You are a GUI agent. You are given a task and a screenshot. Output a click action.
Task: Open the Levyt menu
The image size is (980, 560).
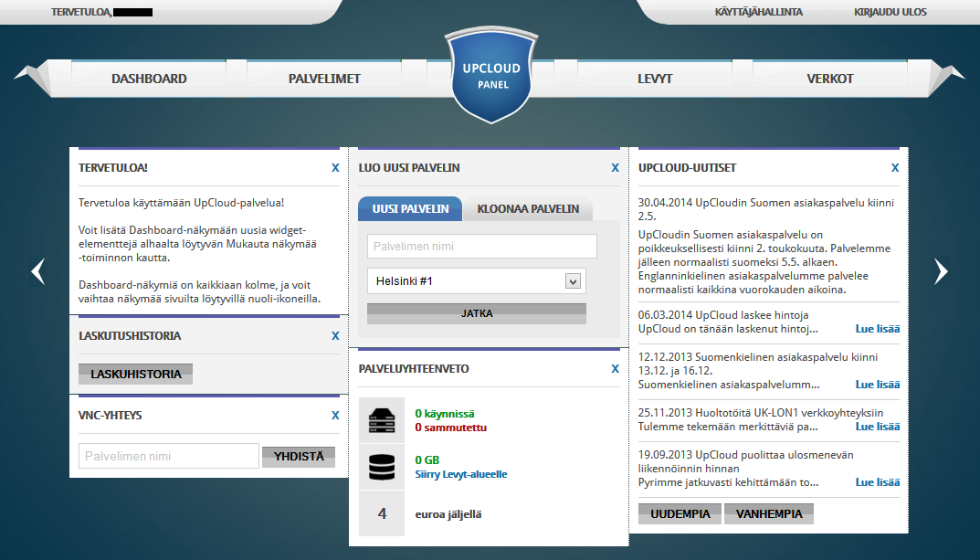[x=655, y=79]
